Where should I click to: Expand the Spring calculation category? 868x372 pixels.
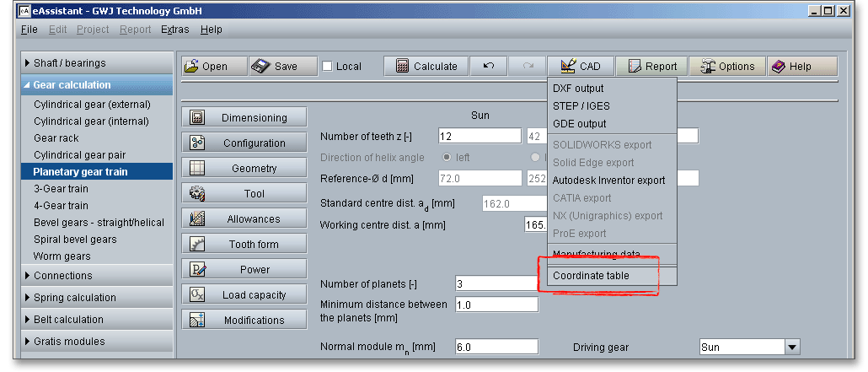click(x=74, y=298)
